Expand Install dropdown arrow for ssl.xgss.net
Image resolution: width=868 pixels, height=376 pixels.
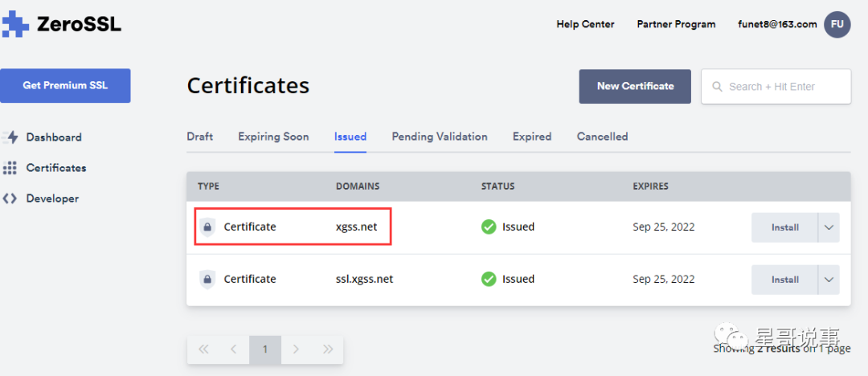click(x=829, y=280)
